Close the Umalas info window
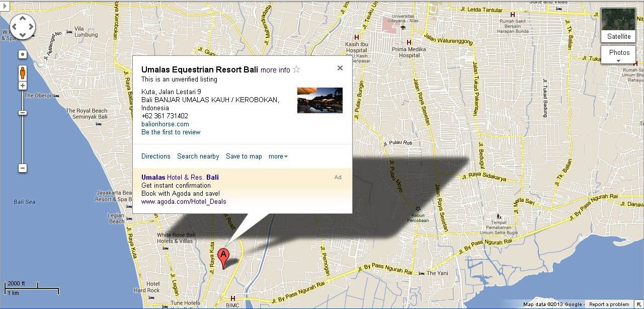Viewport: 644px width, 309px height. pos(340,68)
